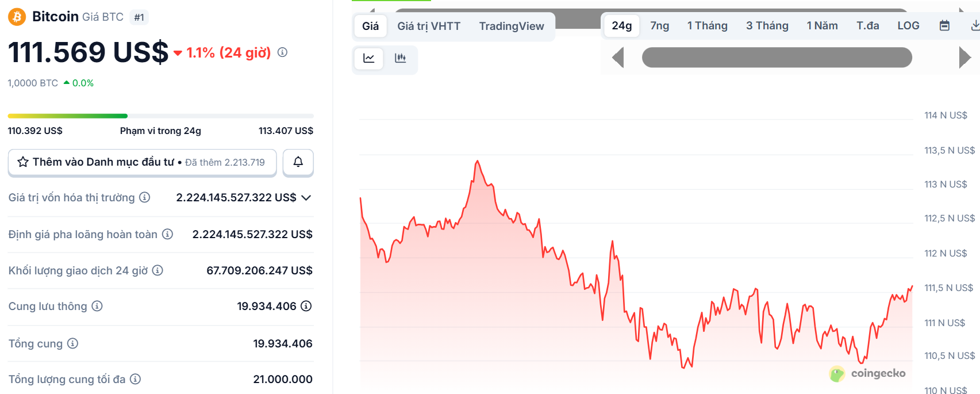Select the 1 Năm timeframe
Image resolution: width=980 pixels, height=394 pixels.
click(x=822, y=25)
